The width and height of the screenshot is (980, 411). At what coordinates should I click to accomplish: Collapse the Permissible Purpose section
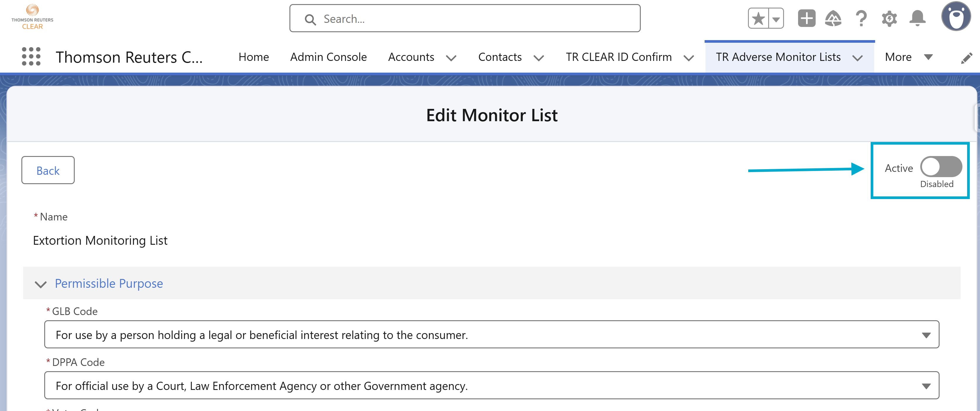(x=40, y=284)
